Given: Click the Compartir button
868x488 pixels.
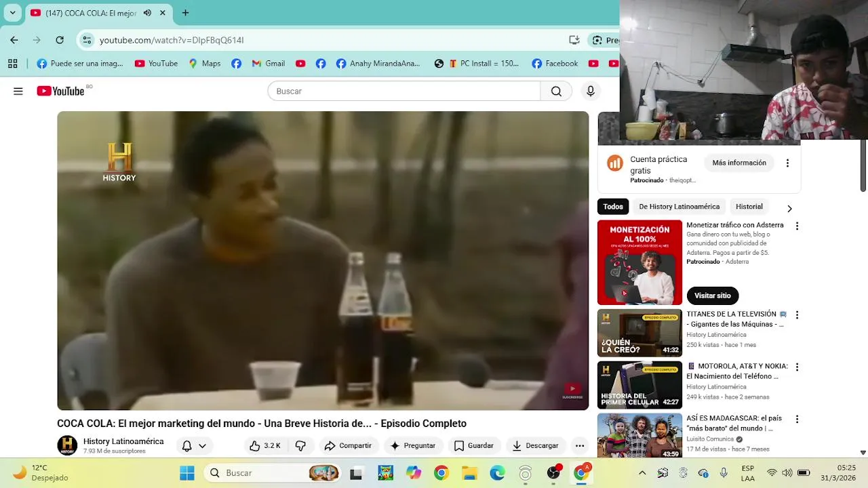Looking at the screenshot, I should click(x=348, y=445).
